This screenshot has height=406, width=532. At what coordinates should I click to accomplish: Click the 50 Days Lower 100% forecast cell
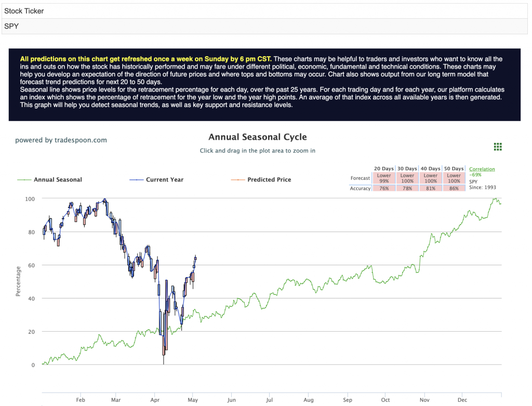(454, 178)
